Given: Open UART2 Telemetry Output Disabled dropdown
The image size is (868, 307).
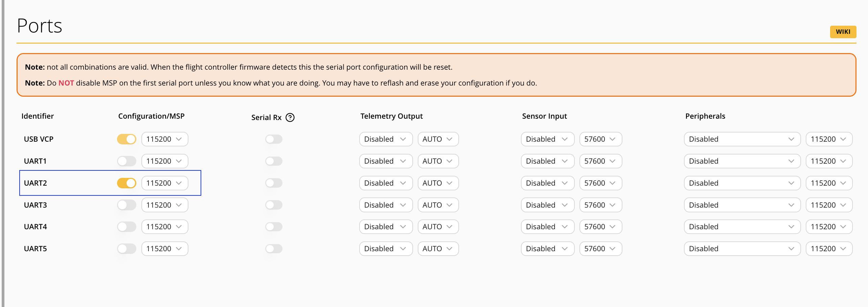Looking at the screenshot, I should pyautogui.click(x=386, y=183).
